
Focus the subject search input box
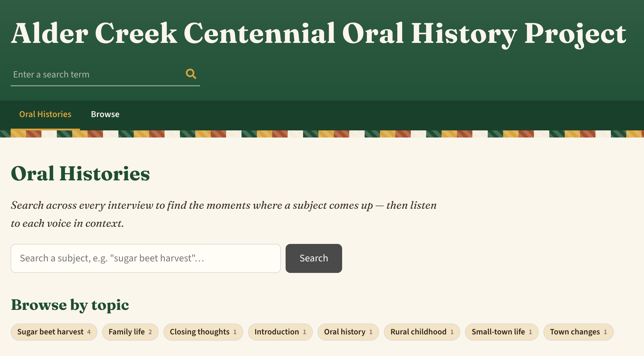coord(146,258)
